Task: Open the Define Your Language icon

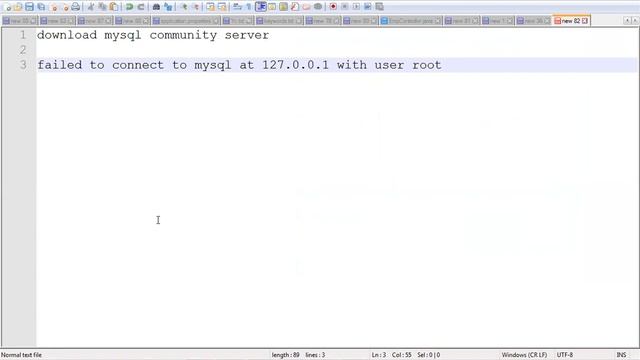Action: tap(272, 7)
